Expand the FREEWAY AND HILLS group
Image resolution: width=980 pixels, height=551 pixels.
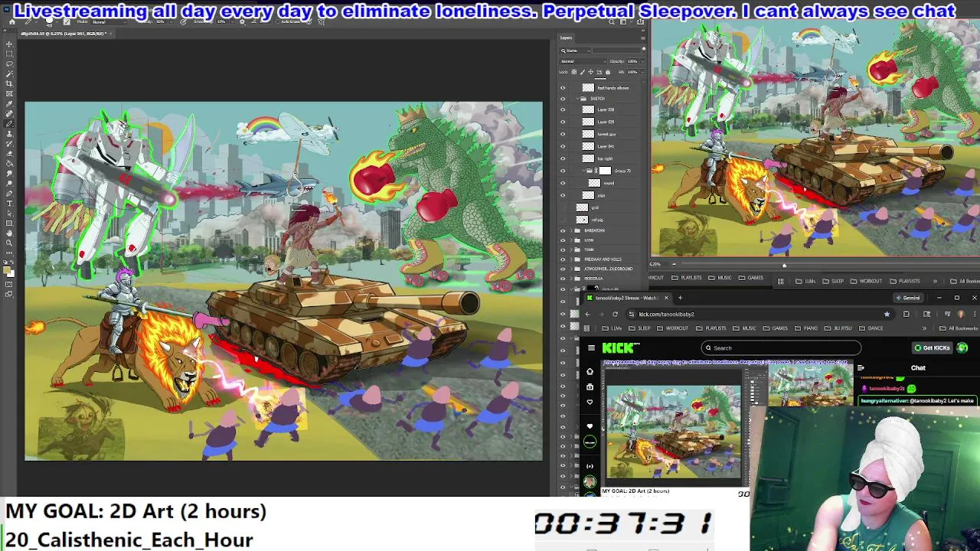(571, 259)
